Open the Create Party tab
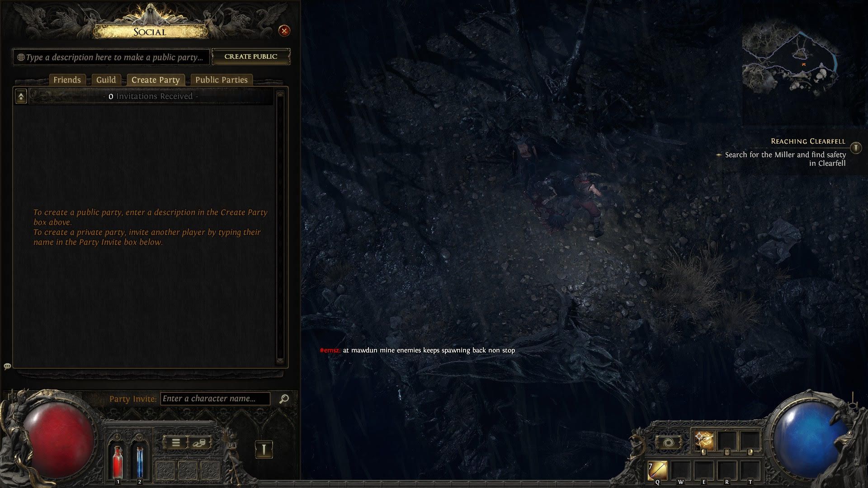This screenshot has width=868, height=488. click(156, 79)
